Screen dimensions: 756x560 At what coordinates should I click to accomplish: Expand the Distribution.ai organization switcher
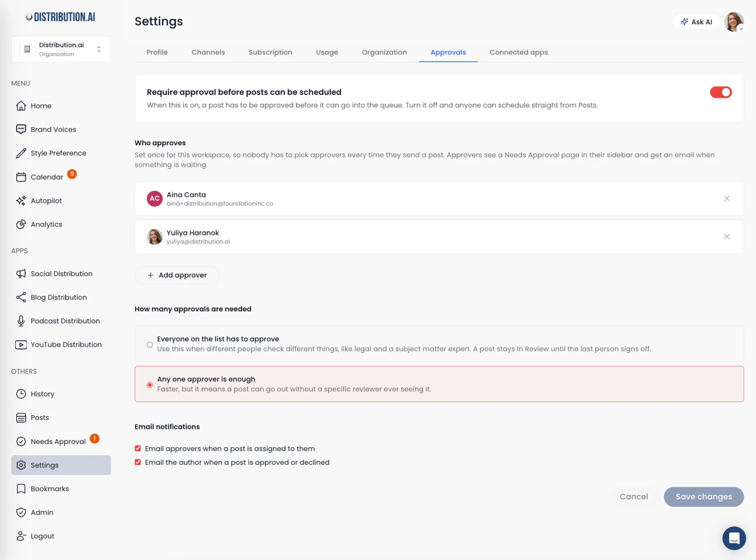point(61,49)
